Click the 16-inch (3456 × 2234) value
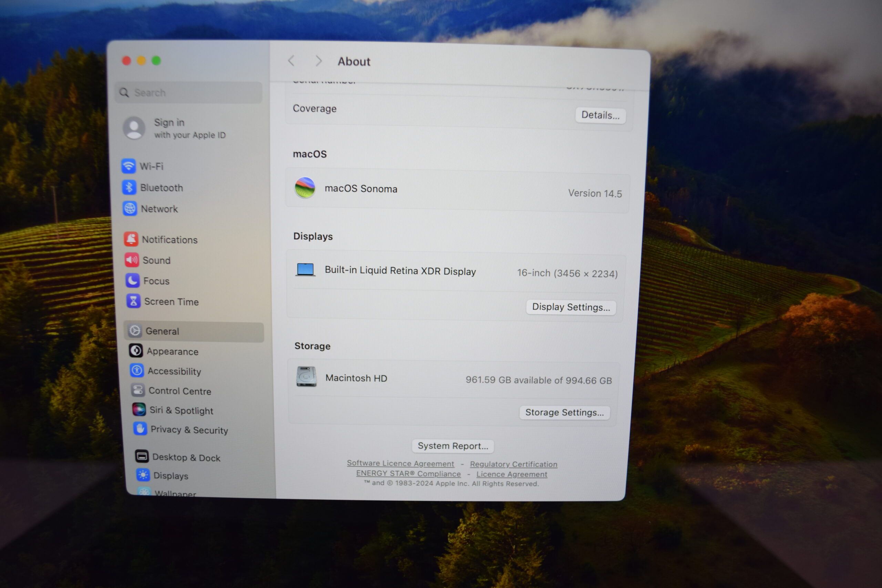Viewport: 882px width, 588px height. (567, 274)
